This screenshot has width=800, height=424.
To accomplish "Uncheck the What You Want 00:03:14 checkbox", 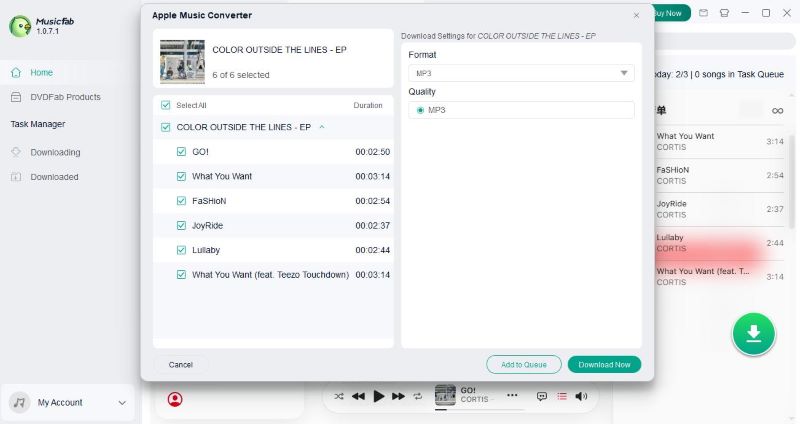I will point(181,176).
